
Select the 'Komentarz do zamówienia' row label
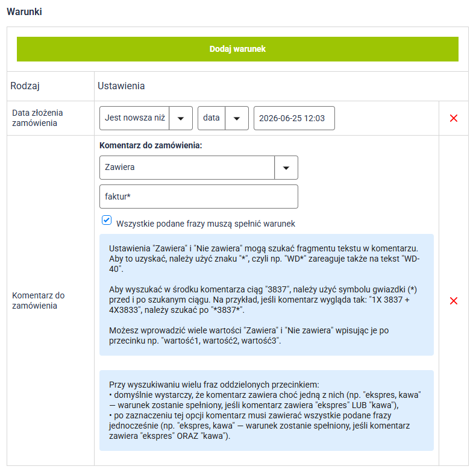tap(38, 300)
